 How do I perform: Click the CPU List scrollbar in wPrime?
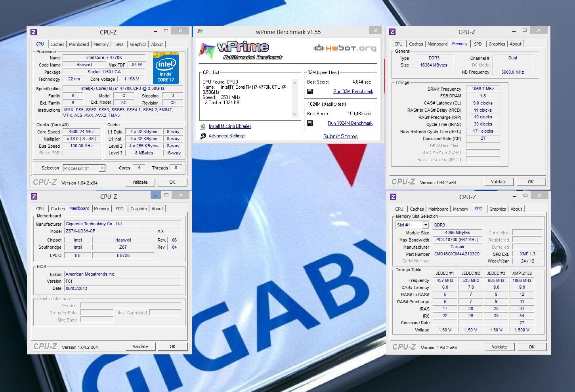coord(294,98)
